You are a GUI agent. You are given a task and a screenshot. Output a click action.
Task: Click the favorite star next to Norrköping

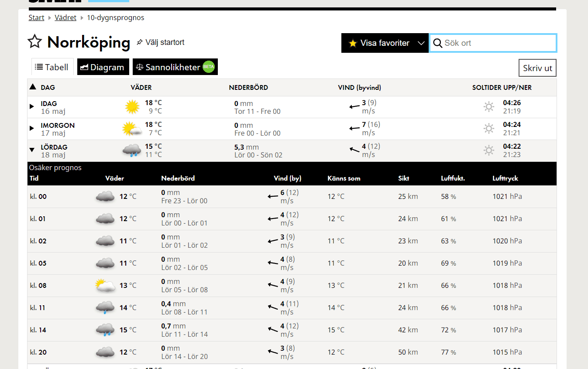pyautogui.click(x=34, y=42)
